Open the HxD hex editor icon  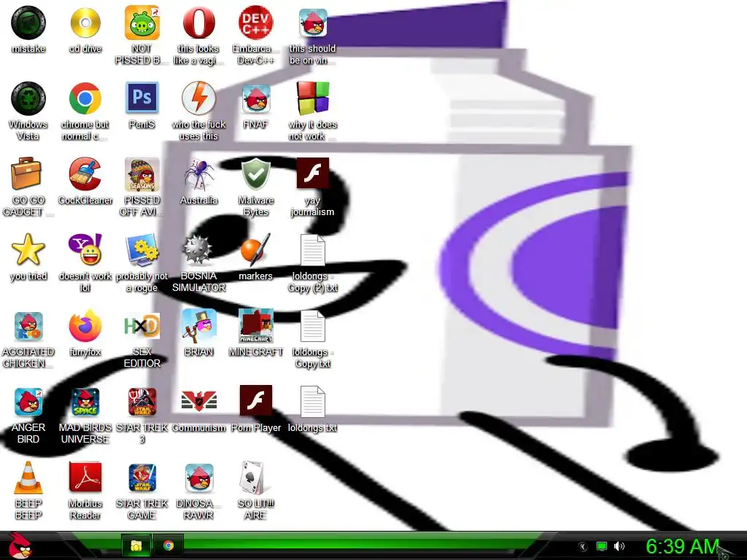pyautogui.click(x=142, y=326)
